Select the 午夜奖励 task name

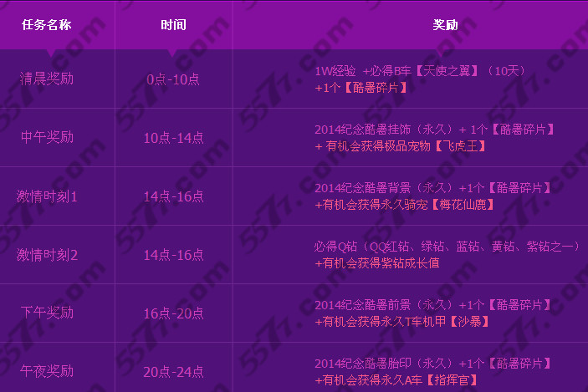(47, 371)
